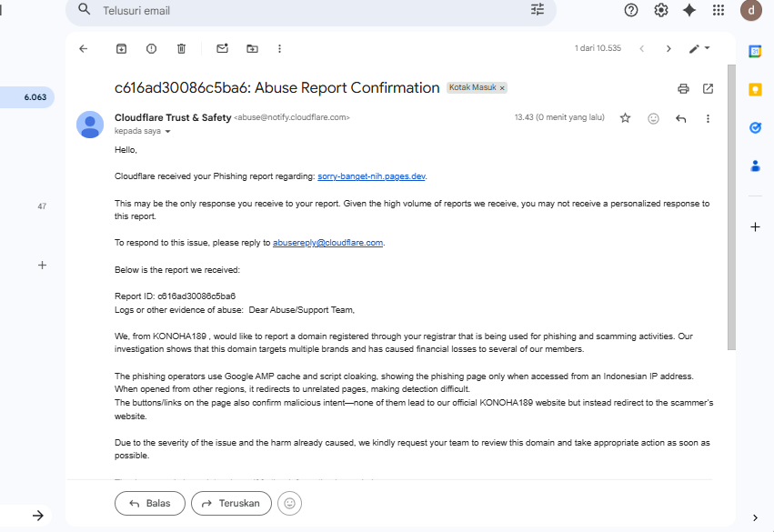
Task: Show newer email with previous arrow
Action: pos(642,48)
